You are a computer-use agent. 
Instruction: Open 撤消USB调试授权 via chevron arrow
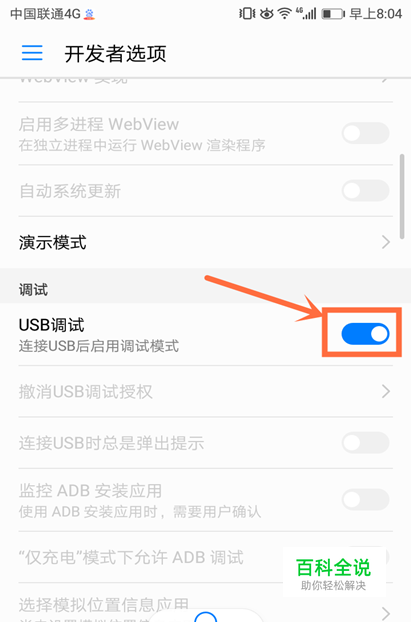[386, 392]
